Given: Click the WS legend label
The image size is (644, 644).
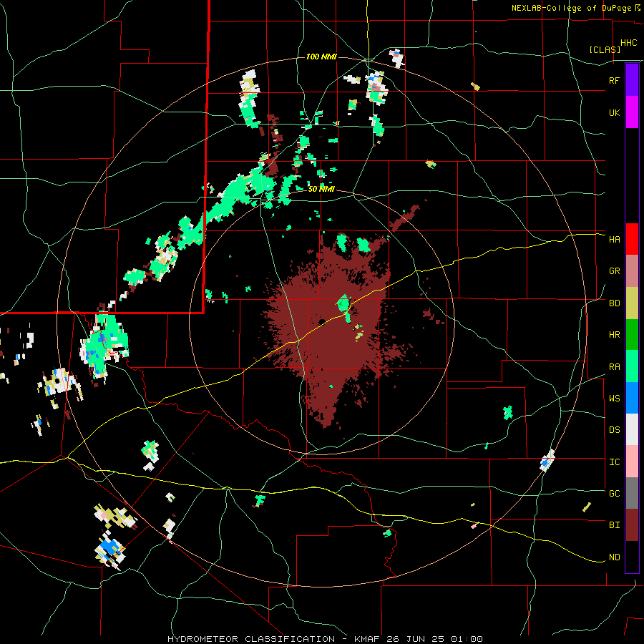Looking at the screenshot, I should [614, 399].
